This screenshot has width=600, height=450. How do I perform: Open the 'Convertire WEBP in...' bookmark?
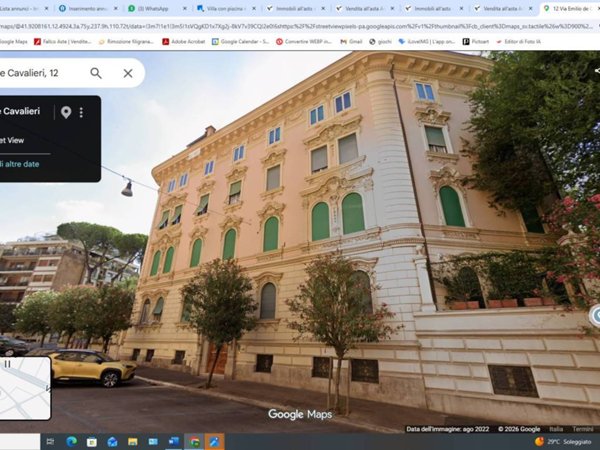coord(304,42)
